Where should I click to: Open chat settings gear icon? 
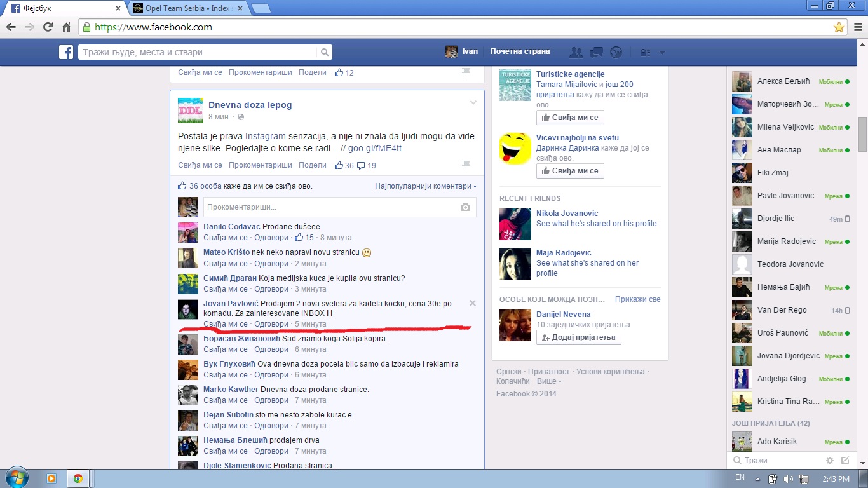tap(829, 461)
